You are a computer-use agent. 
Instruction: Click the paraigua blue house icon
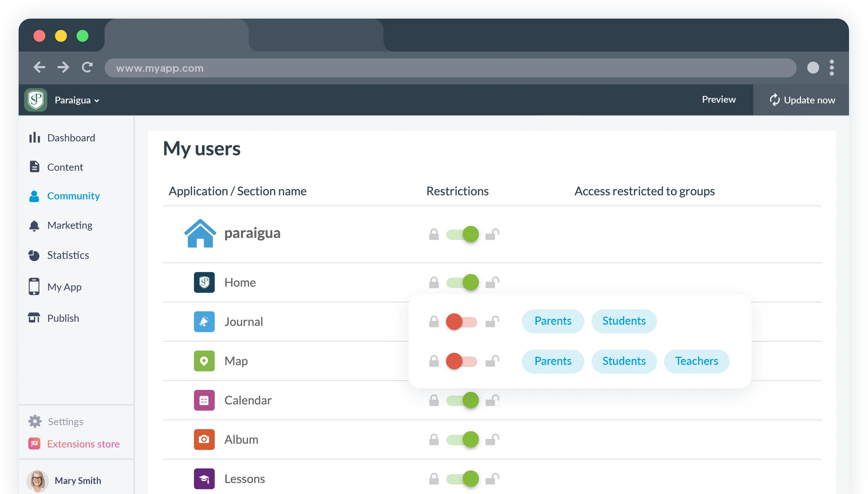click(200, 233)
